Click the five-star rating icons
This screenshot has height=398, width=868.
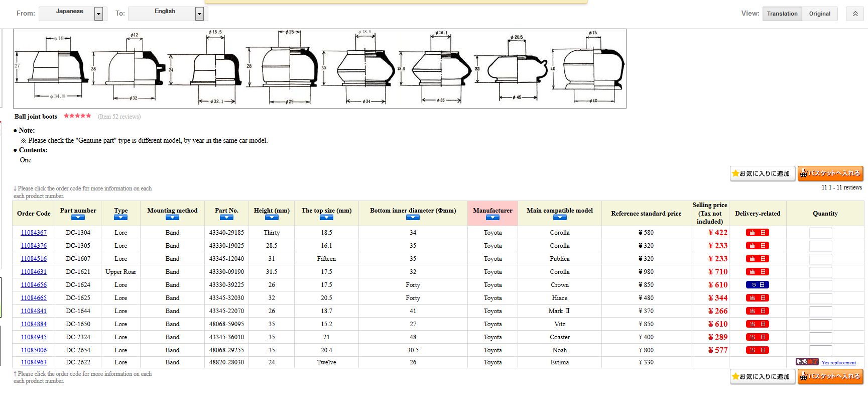coord(77,116)
